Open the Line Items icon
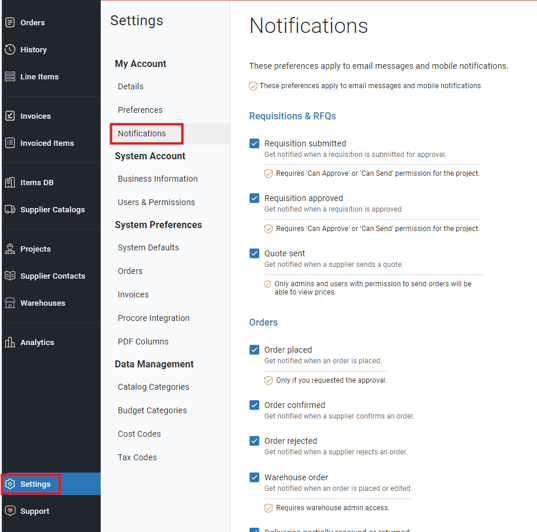The height and width of the screenshot is (532, 537). [10, 76]
